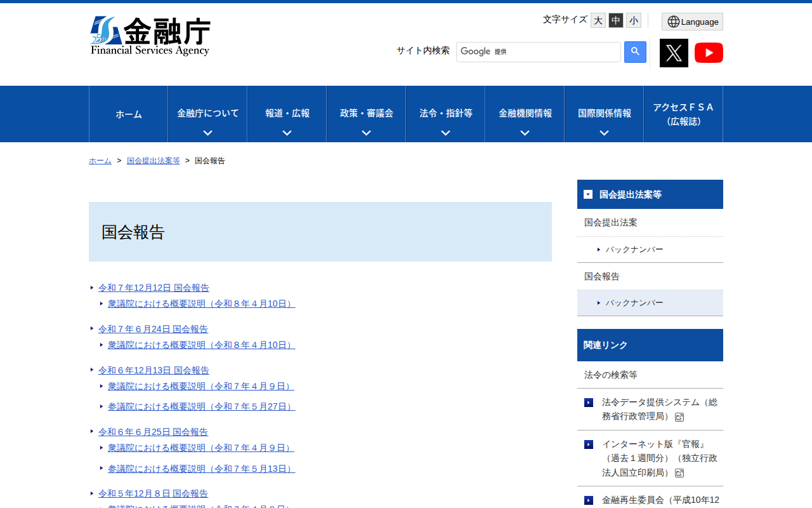
Task: Click 国会提出法案等 breadcrumb link
Action: pos(154,161)
